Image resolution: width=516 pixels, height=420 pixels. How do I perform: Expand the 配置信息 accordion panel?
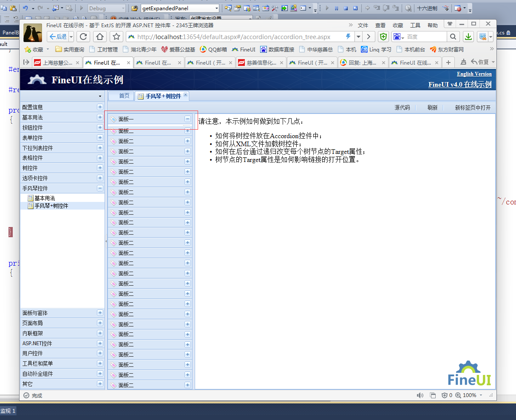tap(100, 107)
